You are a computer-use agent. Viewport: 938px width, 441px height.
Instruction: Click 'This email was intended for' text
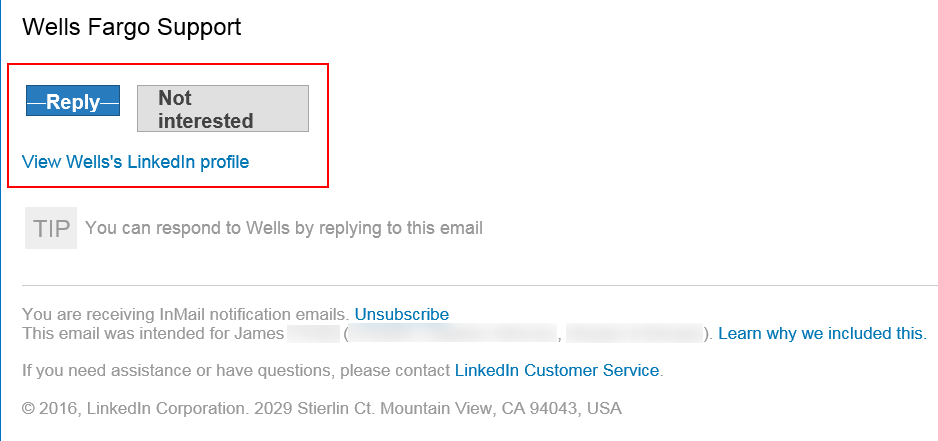[x=127, y=333]
